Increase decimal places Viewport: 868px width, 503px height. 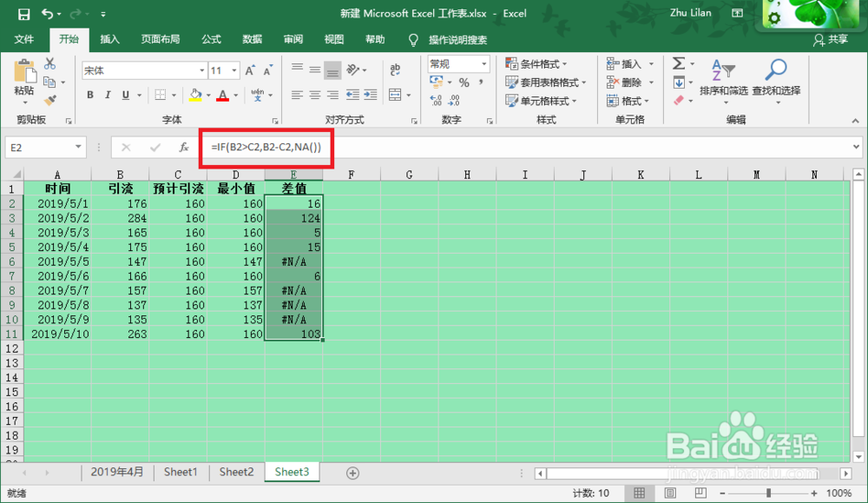[437, 100]
